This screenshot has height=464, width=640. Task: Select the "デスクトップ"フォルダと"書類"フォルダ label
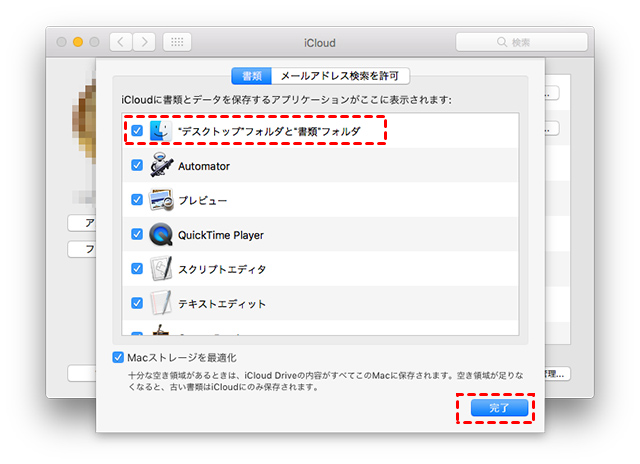coord(269,131)
